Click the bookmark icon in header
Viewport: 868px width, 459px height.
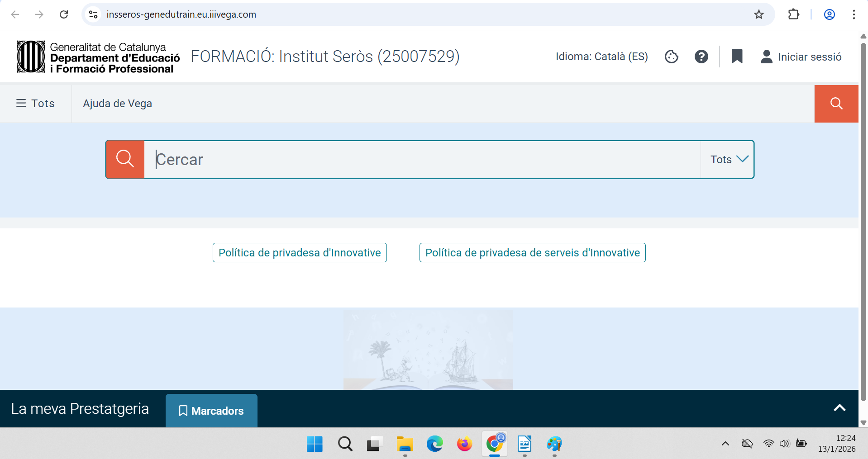737,57
